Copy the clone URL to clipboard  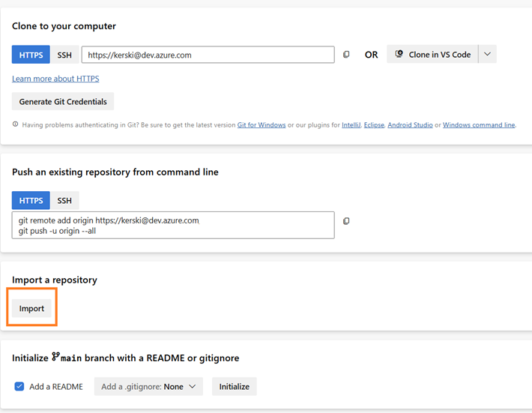click(346, 55)
